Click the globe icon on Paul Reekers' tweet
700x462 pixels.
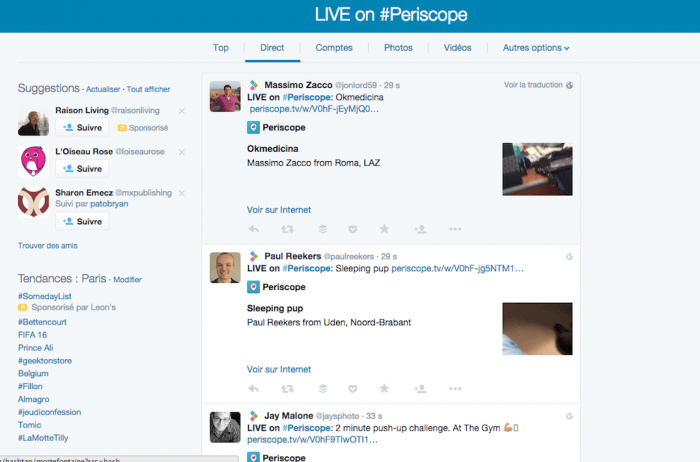(x=569, y=256)
